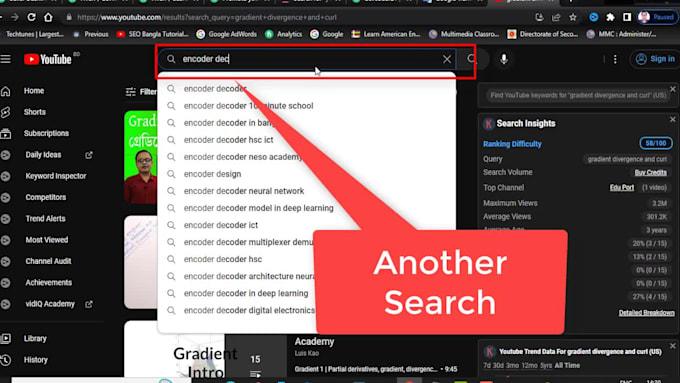
Task: Reload the page with browser refresh icon
Action: 31,17
